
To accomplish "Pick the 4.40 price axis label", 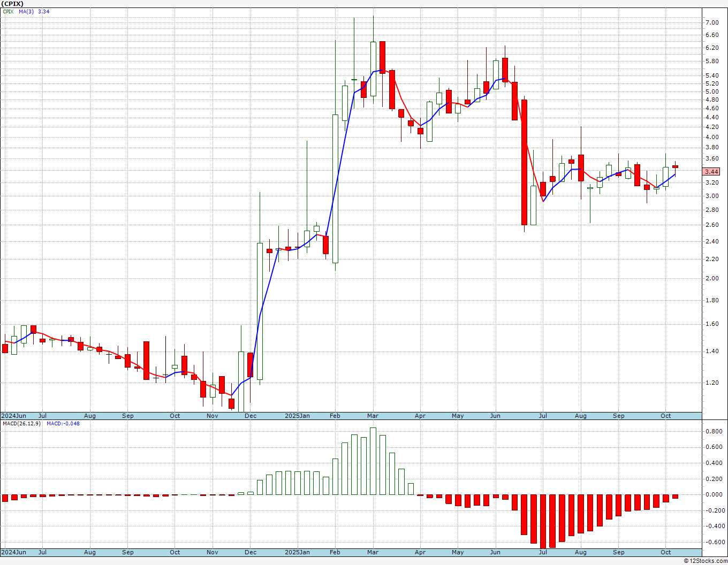I will [712, 117].
